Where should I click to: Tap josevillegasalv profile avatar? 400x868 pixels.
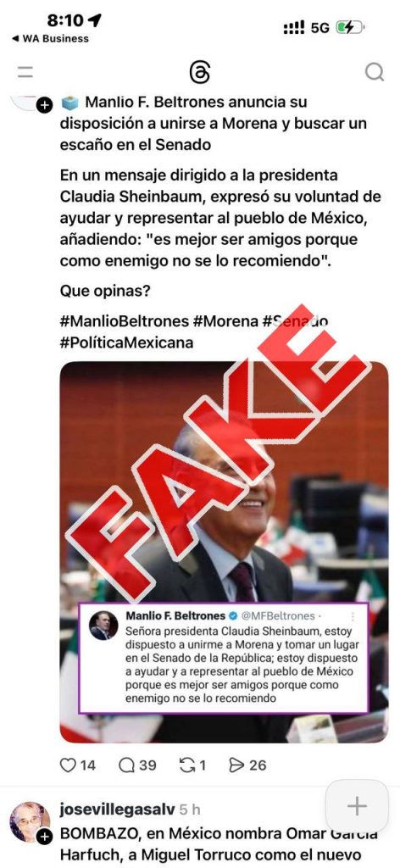[x=30, y=822]
